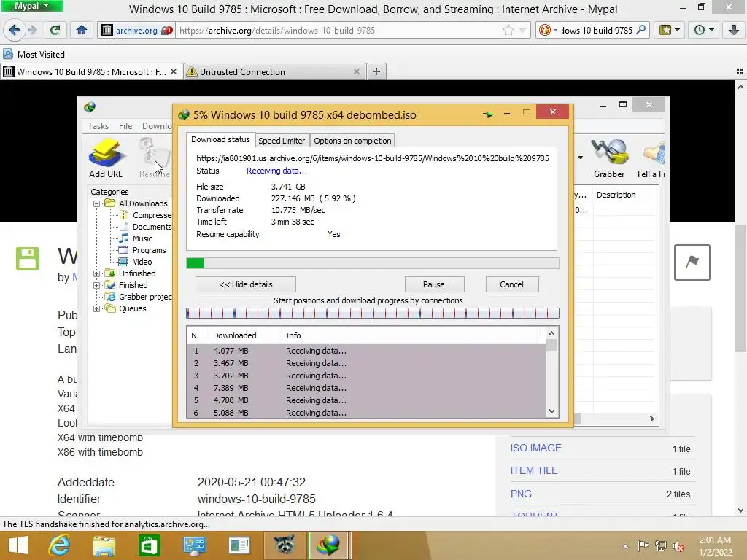Click the Description column header
747x560 pixels.
[616, 195]
